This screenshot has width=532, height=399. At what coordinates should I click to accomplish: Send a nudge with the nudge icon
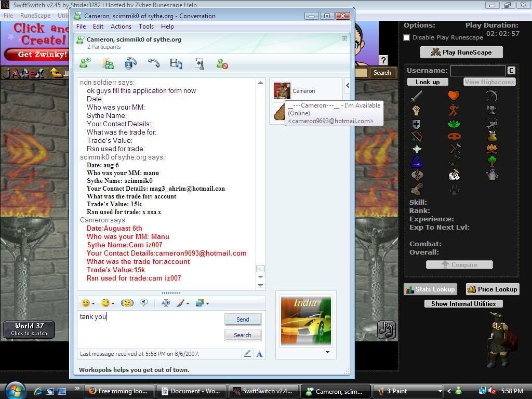point(127,303)
